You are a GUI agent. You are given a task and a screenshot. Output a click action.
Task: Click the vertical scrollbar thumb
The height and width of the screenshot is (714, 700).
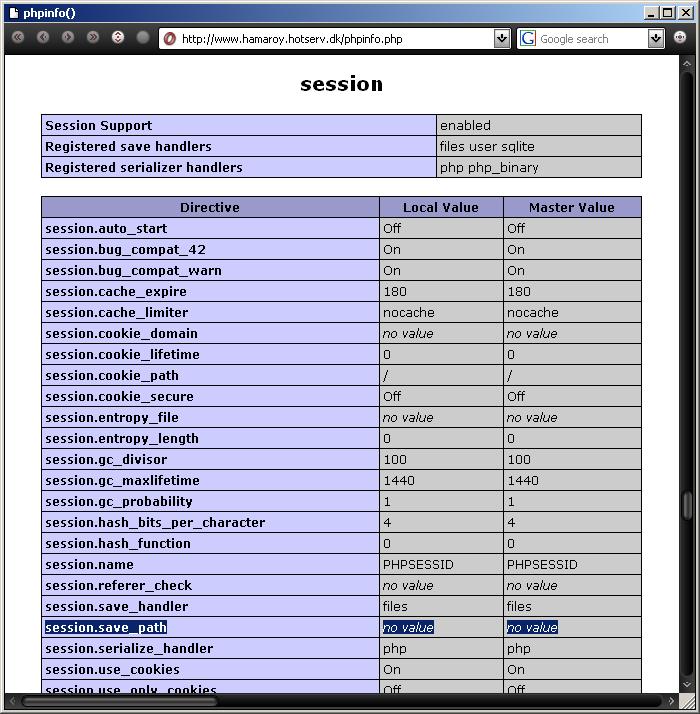point(688,505)
